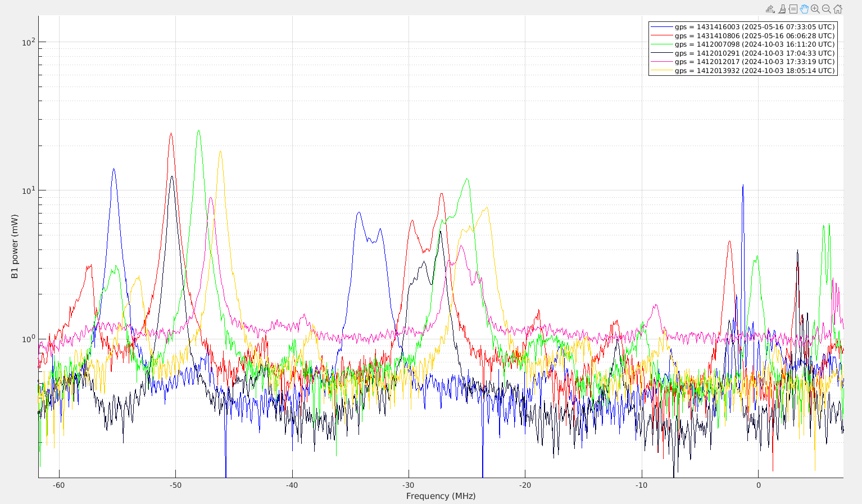This screenshot has height=504, width=862.
Task: Activate the data brushing tool
Action: tap(782, 9)
